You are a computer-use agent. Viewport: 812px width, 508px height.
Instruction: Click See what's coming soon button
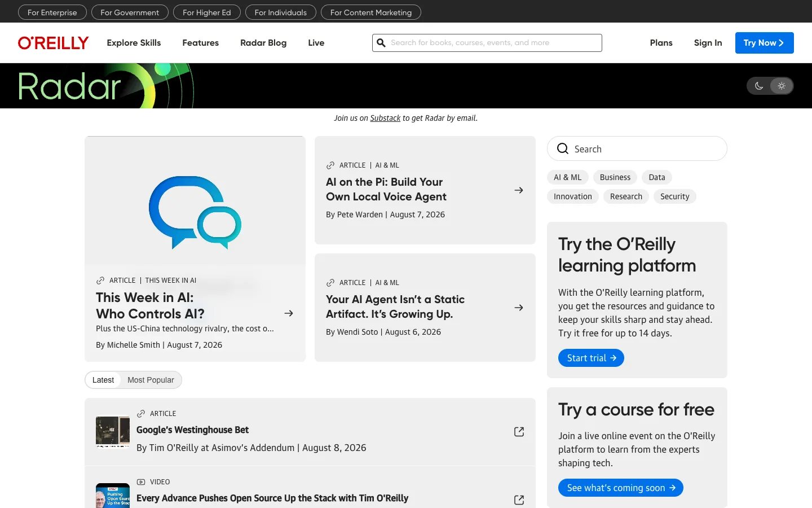click(x=621, y=488)
